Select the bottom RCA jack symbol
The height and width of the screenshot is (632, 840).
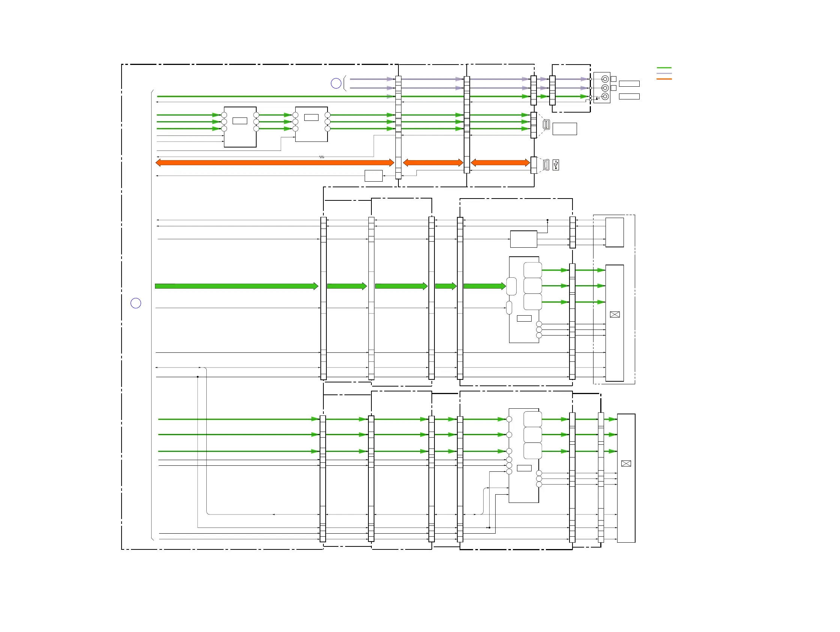point(605,96)
